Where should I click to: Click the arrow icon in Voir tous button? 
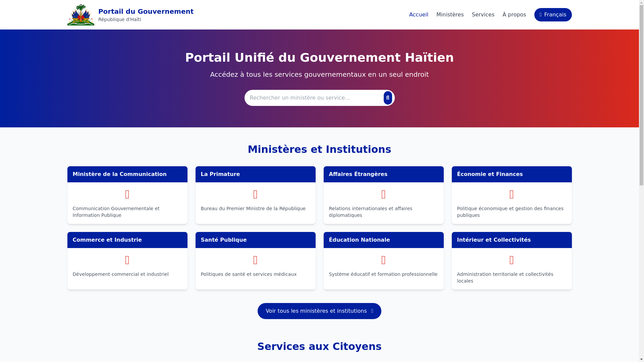point(372,311)
